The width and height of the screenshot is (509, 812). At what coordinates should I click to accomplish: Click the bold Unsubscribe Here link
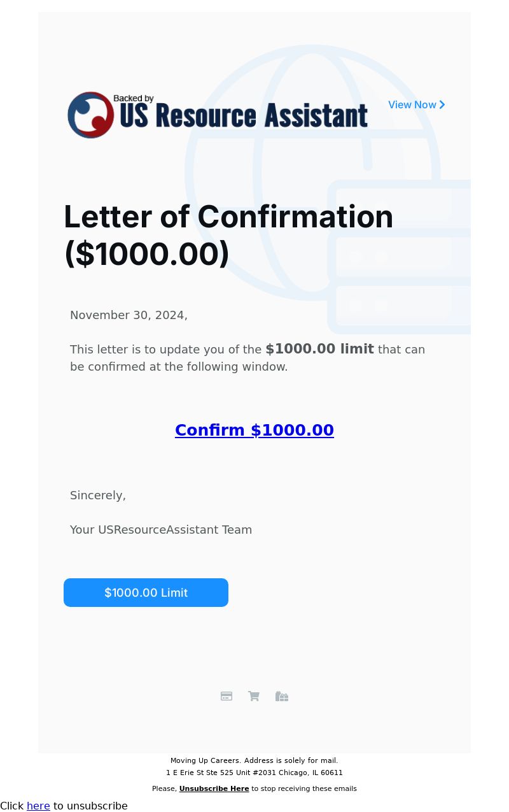214,788
